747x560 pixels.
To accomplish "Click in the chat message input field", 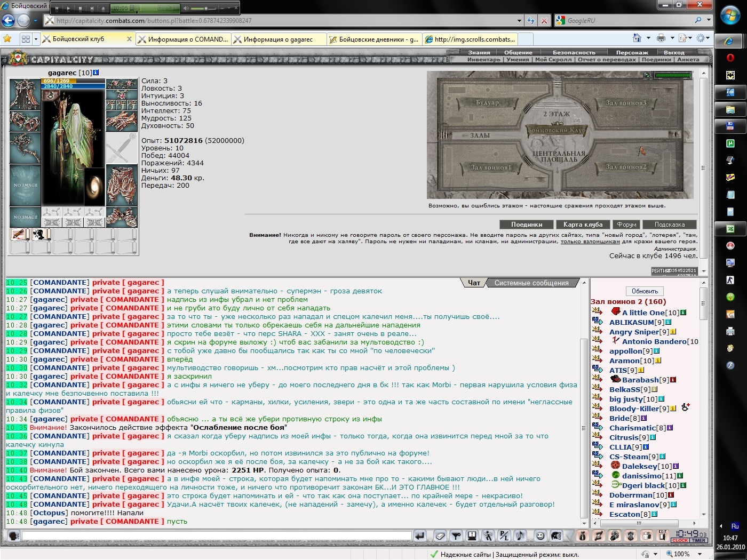I will (x=217, y=535).
